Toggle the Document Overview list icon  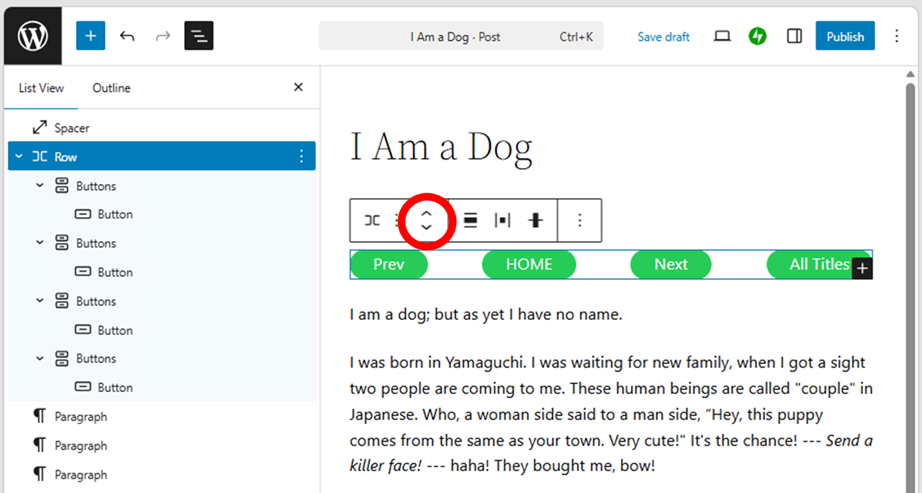coord(198,36)
